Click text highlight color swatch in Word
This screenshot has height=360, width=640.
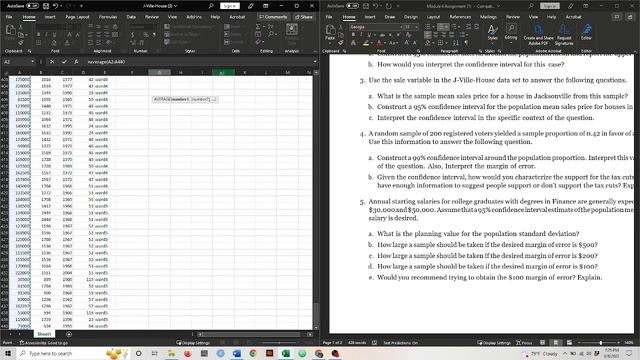[x=366, y=42]
